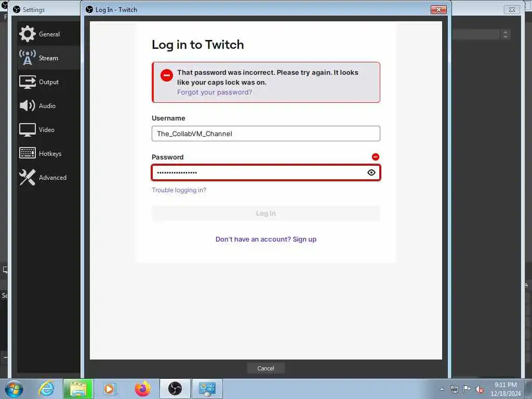Open the control panel taskbar item
This screenshot has width=532, height=399.
coord(207,389)
